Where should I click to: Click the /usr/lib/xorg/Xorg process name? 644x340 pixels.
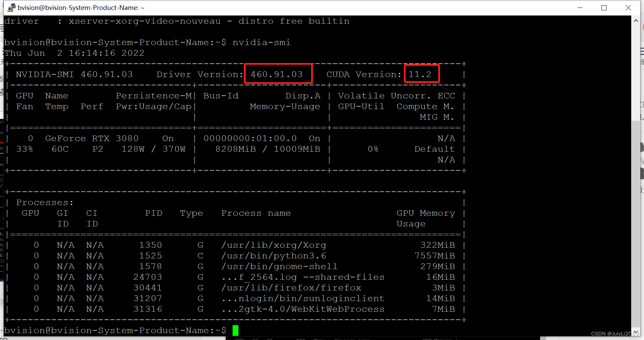274,245
